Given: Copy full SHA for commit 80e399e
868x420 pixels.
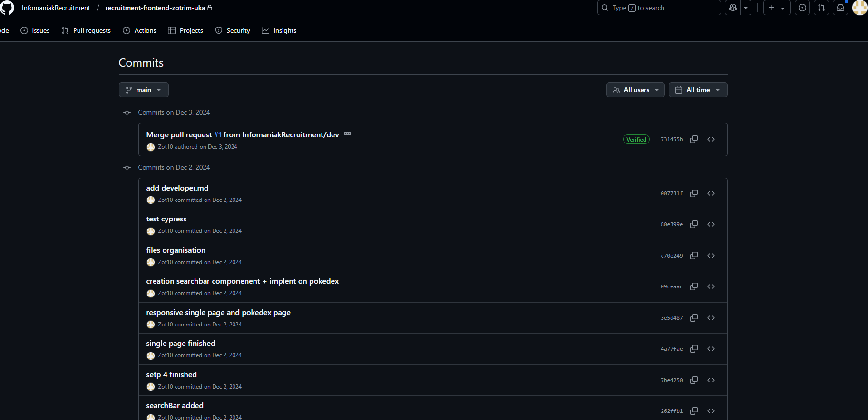Looking at the screenshot, I should [694, 224].
